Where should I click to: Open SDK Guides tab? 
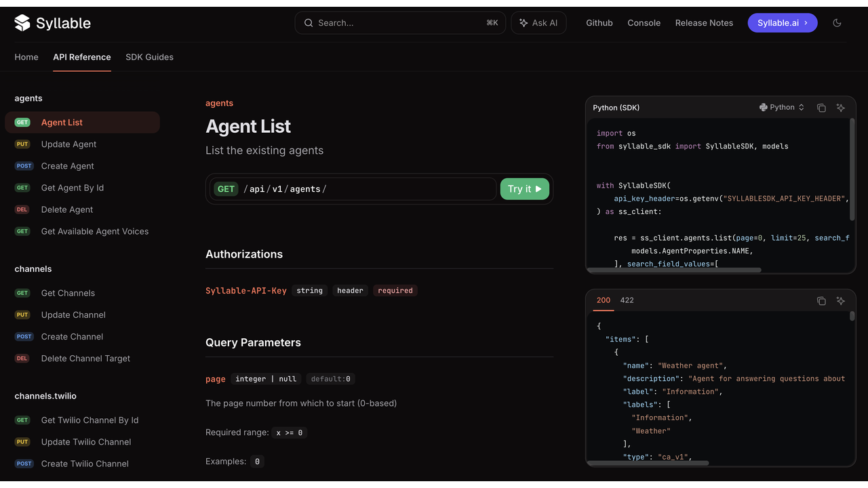click(149, 57)
